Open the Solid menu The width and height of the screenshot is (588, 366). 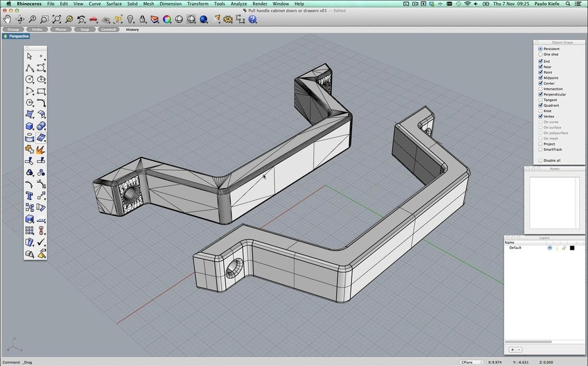pos(133,4)
